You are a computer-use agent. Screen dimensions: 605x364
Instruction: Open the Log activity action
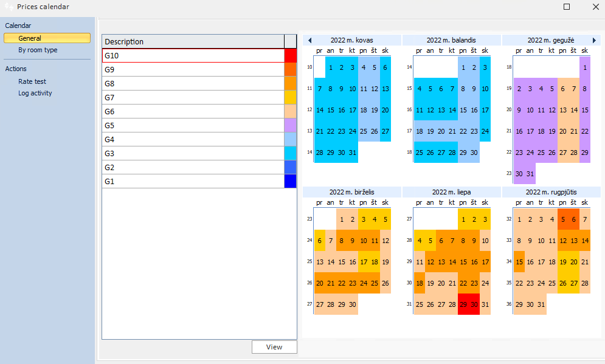tap(35, 94)
